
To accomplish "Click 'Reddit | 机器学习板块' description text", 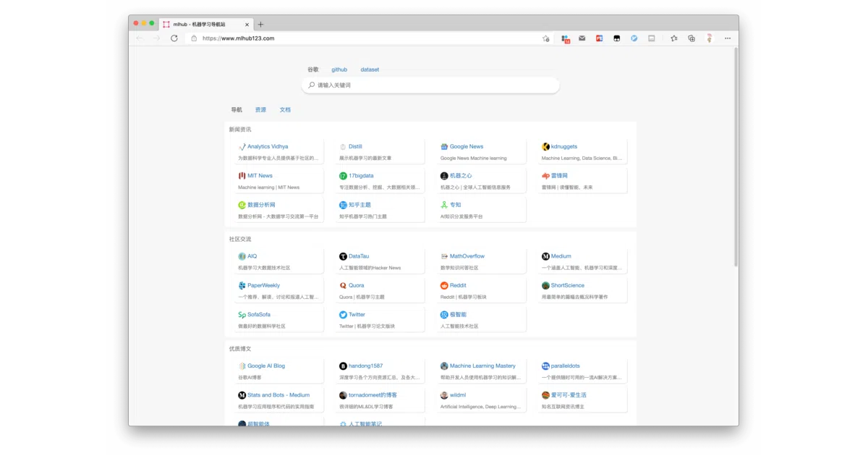I will click(464, 297).
